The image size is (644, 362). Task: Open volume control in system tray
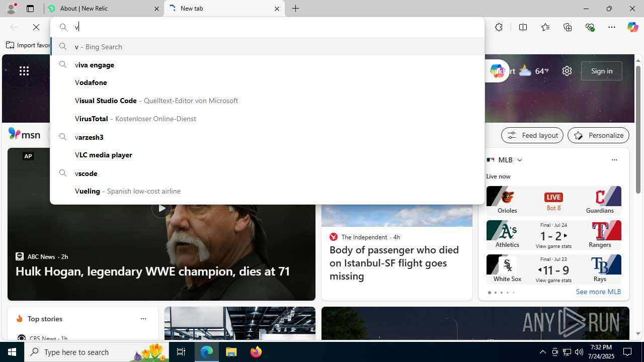579,352
